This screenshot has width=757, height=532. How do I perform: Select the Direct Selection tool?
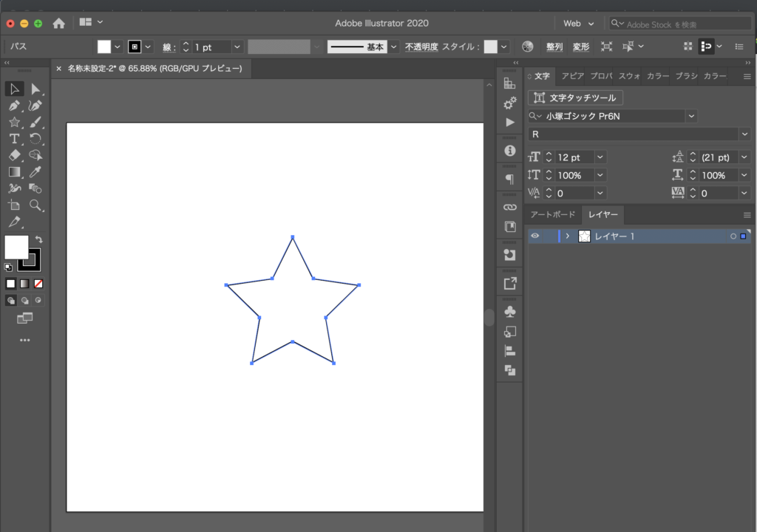point(34,89)
